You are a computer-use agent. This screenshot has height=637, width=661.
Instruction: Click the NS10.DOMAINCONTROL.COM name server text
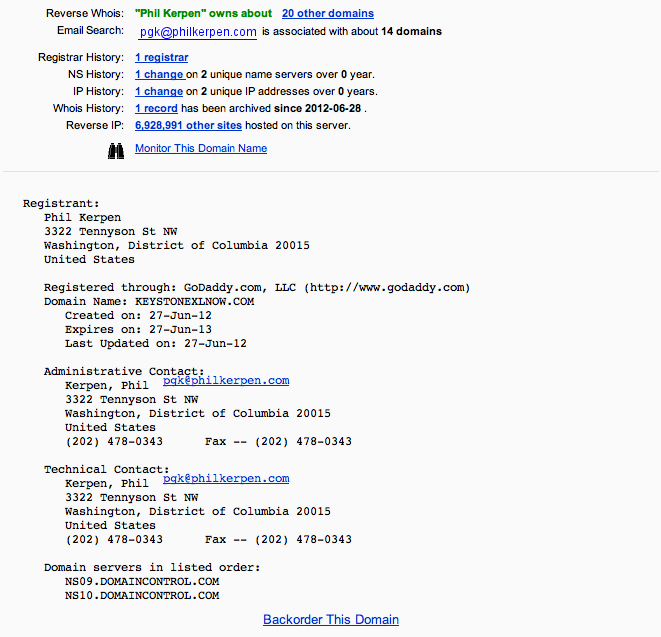(142, 595)
